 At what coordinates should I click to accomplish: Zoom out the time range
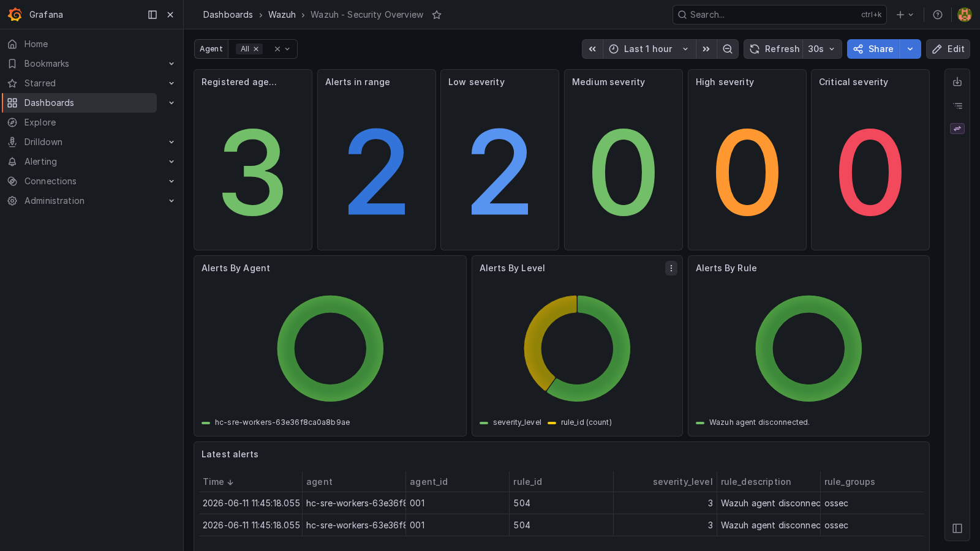click(728, 49)
